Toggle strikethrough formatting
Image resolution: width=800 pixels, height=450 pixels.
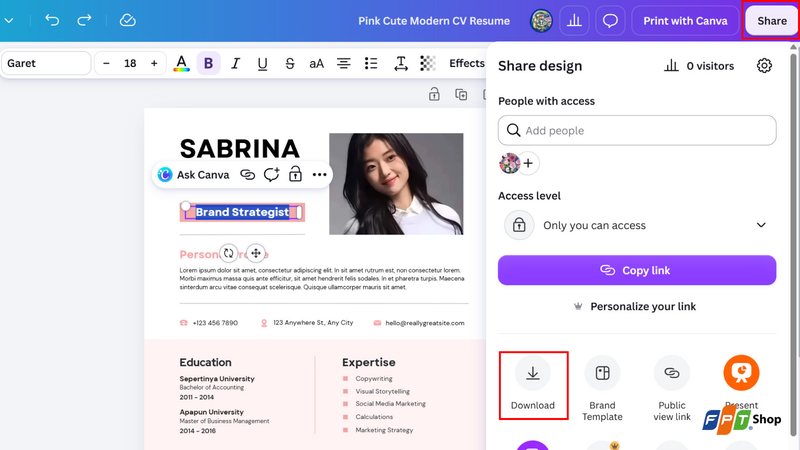(x=290, y=63)
